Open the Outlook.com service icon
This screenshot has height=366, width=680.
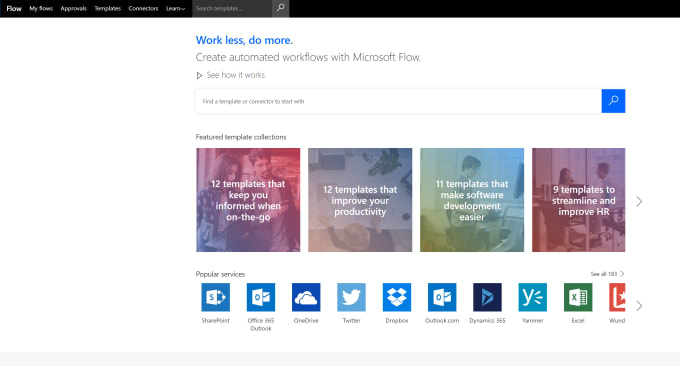click(442, 297)
